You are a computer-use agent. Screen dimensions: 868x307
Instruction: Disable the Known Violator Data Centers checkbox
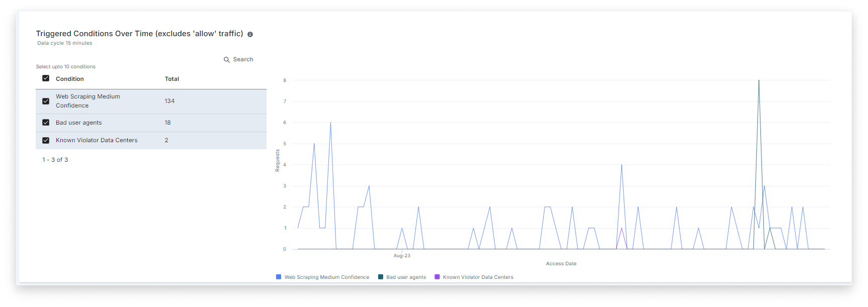pyautogui.click(x=46, y=140)
